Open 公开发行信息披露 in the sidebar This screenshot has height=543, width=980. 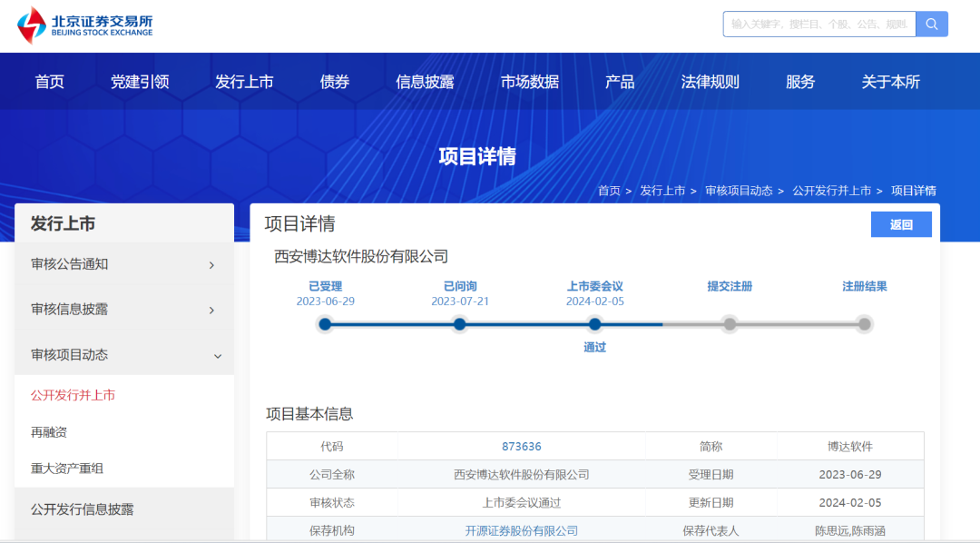coord(82,509)
